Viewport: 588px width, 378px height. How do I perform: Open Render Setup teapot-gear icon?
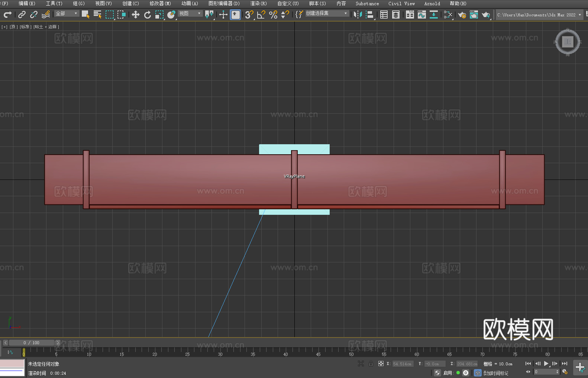click(462, 14)
